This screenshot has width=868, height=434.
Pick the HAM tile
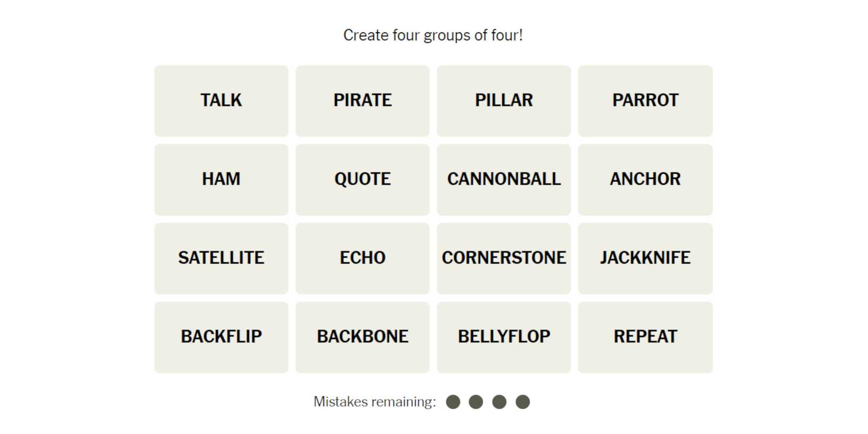tap(221, 179)
